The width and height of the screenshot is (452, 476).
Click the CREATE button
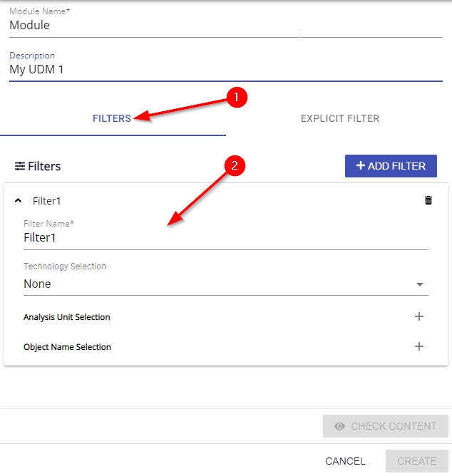click(x=416, y=461)
